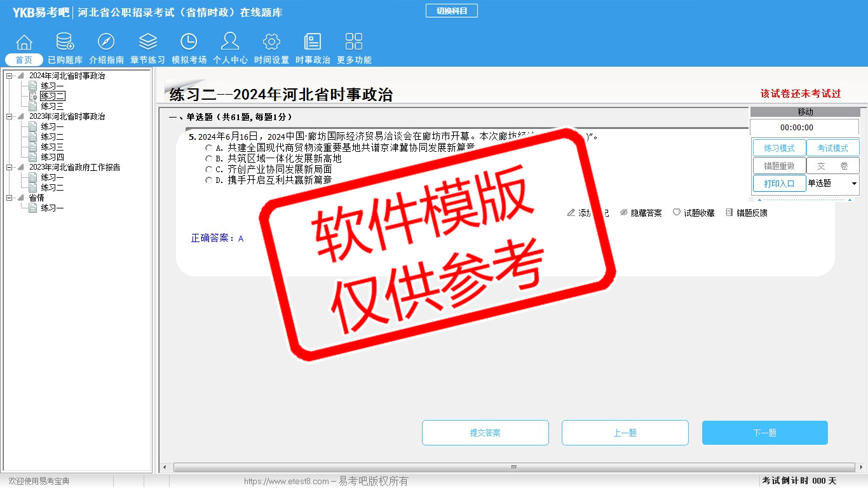Switch to 考试模式

(x=832, y=148)
